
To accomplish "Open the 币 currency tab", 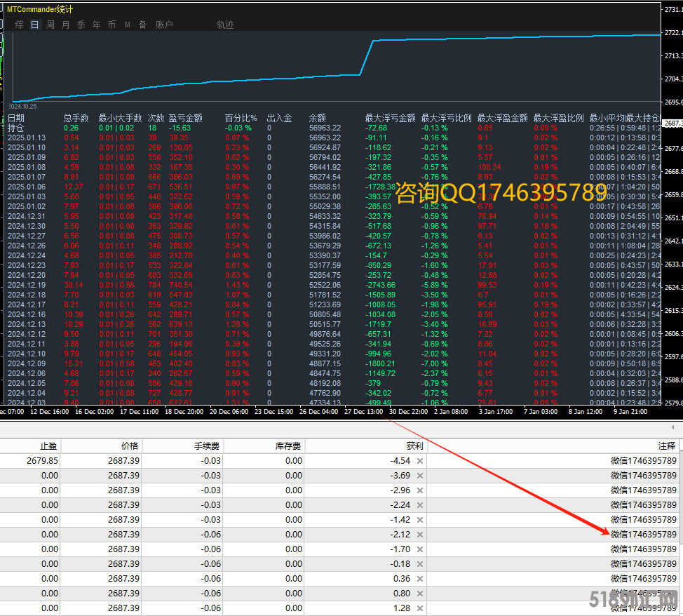I will point(112,25).
